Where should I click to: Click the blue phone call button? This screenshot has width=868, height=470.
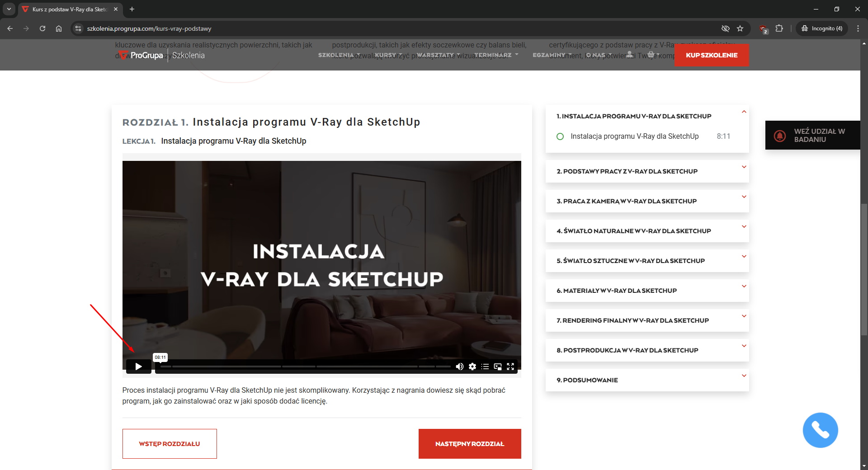[x=820, y=430]
